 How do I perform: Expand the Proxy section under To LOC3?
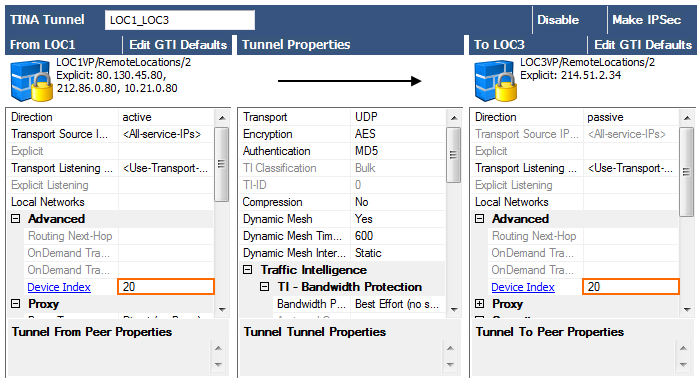click(x=480, y=304)
